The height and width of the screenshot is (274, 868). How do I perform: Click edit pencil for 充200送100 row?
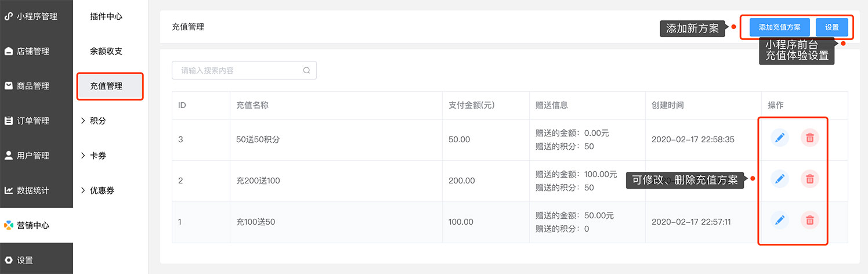point(780,179)
